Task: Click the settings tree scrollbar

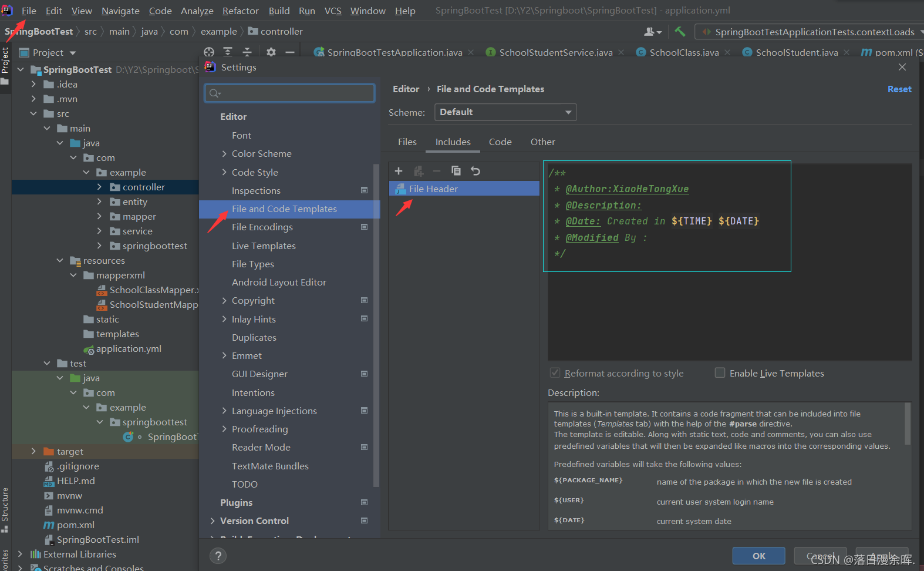Action: (376, 325)
